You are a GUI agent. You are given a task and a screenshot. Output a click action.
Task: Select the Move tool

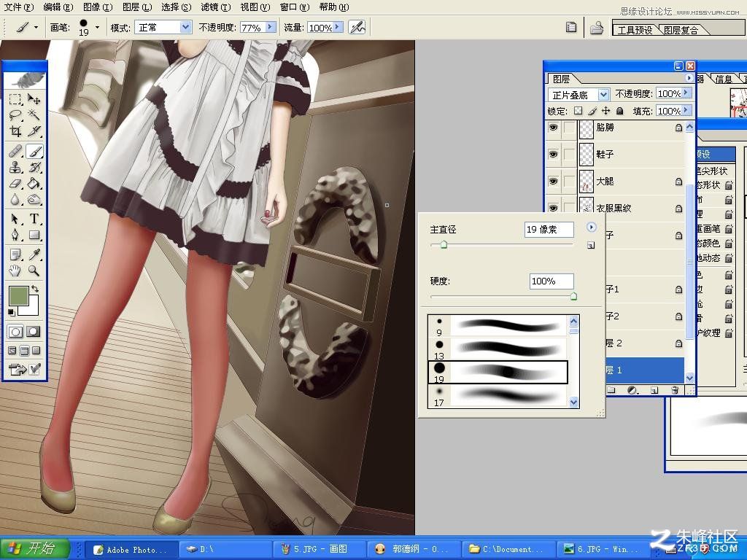(x=34, y=99)
